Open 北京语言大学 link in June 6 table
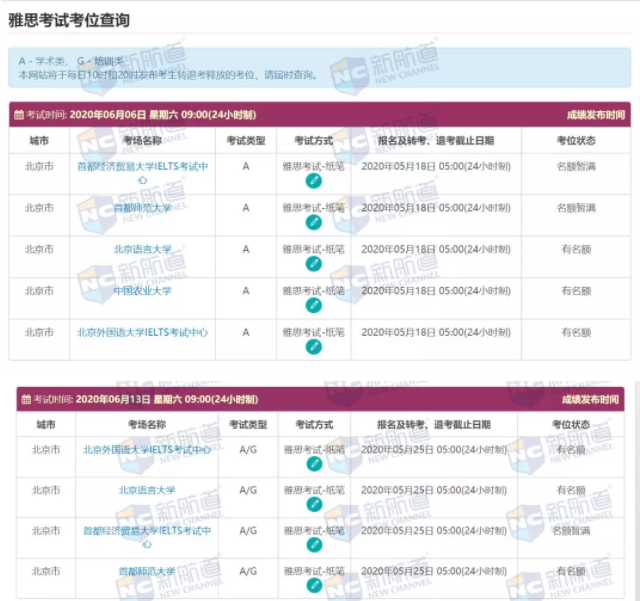This screenshot has width=640, height=601. point(142,249)
